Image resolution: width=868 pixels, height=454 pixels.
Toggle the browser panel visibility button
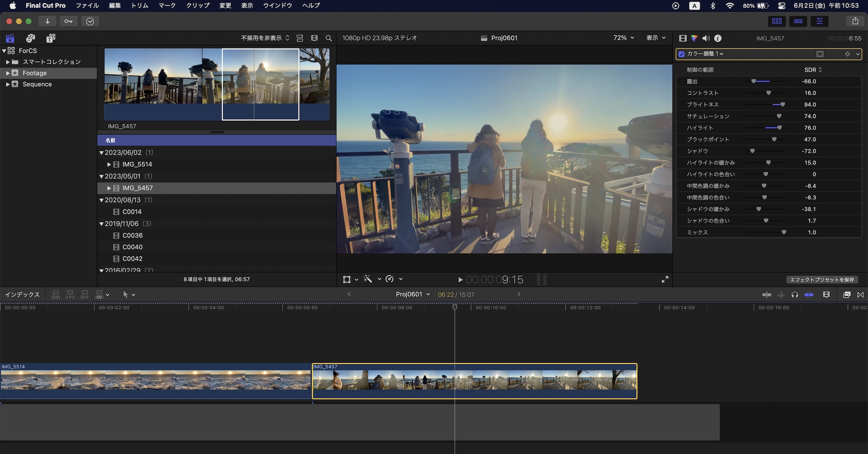777,21
